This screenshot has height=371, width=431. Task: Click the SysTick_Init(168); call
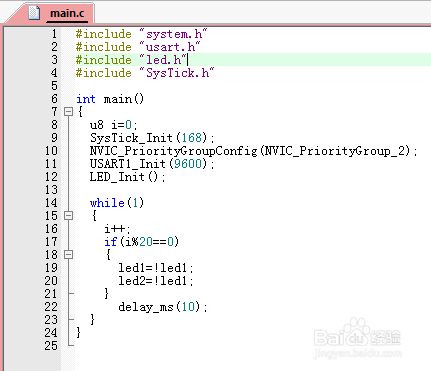click(x=152, y=138)
